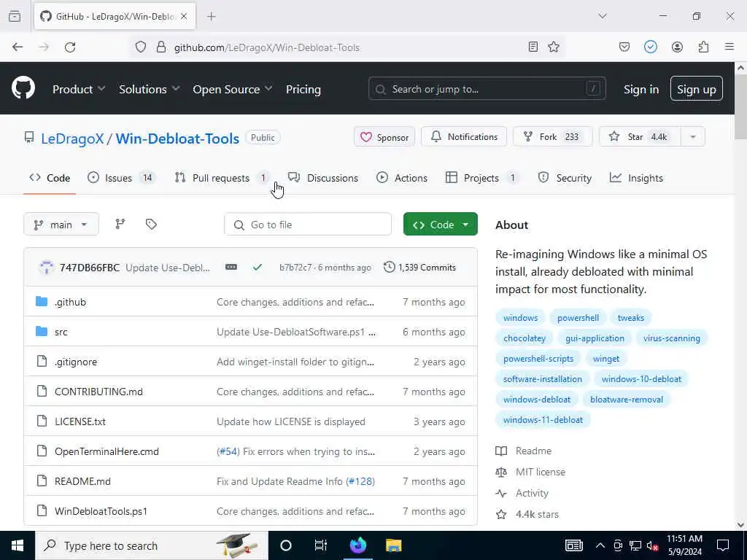Image resolution: width=747 pixels, height=560 pixels.
Task: Open the src folder icon
Action: click(x=42, y=332)
